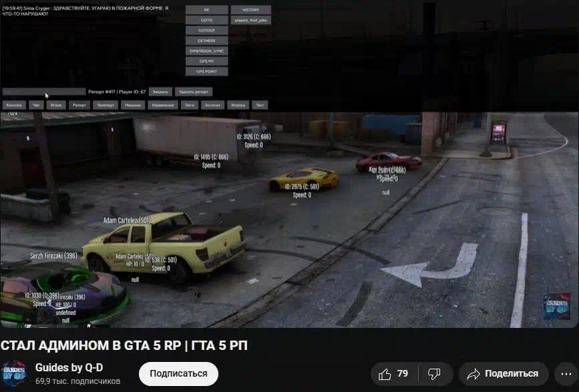Focus the report reply input field
This screenshot has width=579, height=392.
pos(44,91)
